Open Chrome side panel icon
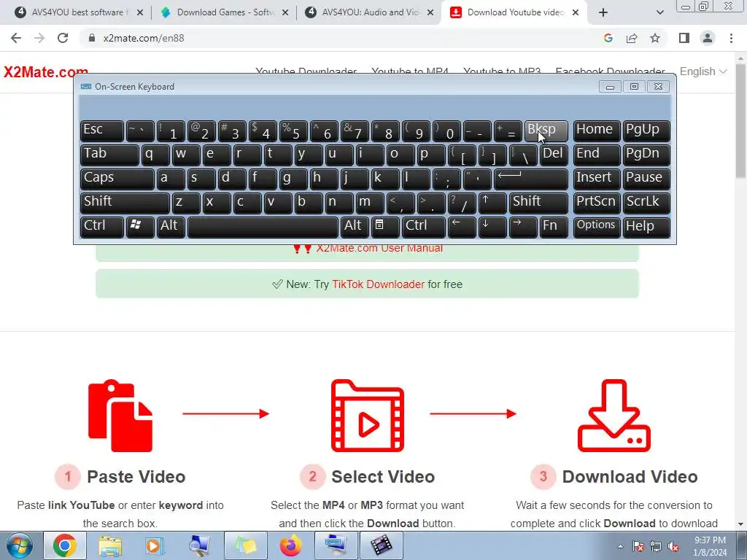Viewport: 747px width, 560px height. click(684, 38)
